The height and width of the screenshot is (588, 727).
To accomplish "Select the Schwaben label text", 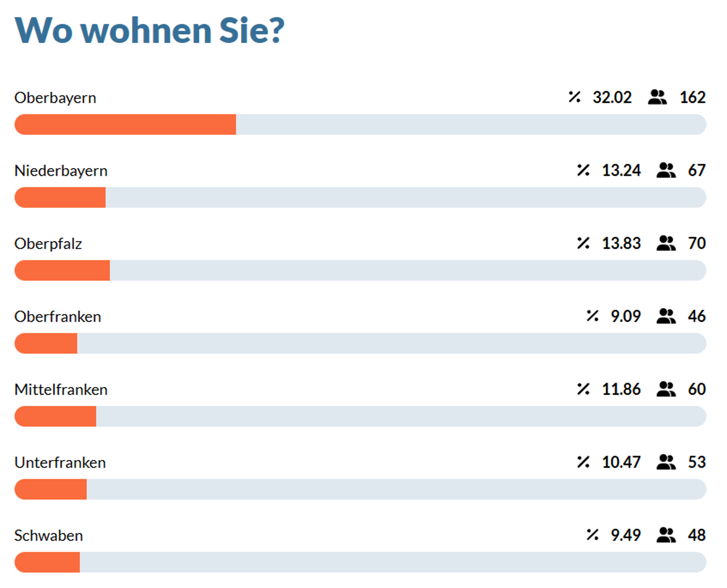I will (48, 535).
